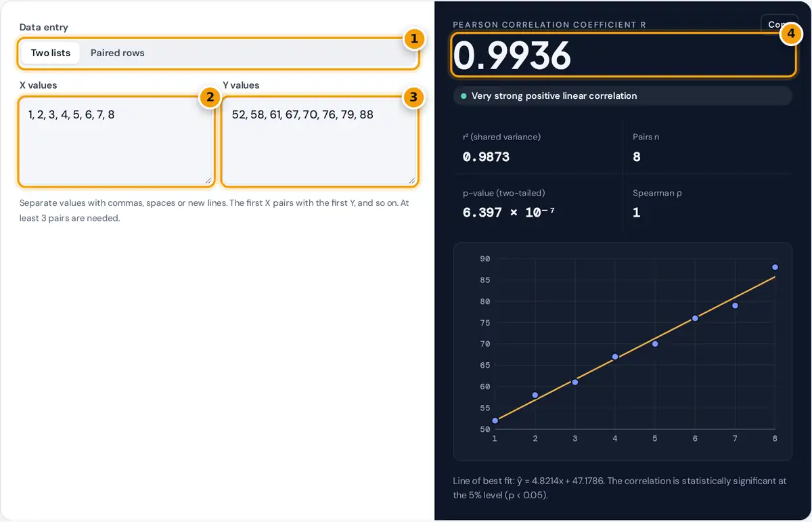This screenshot has width=812, height=522.
Task: Click the y-axis tick label 90
Action: tap(484, 259)
